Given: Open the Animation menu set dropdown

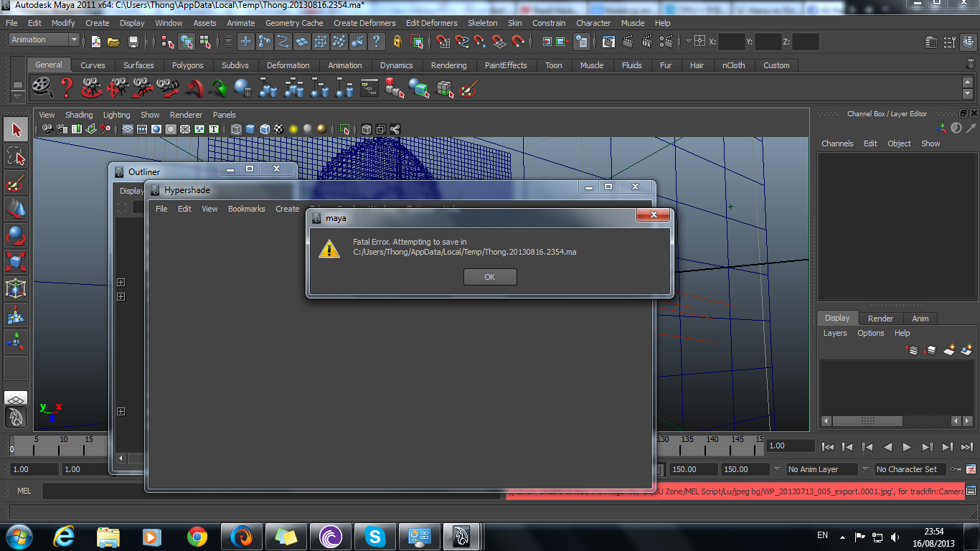Looking at the screenshot, I should click(44, 40).
